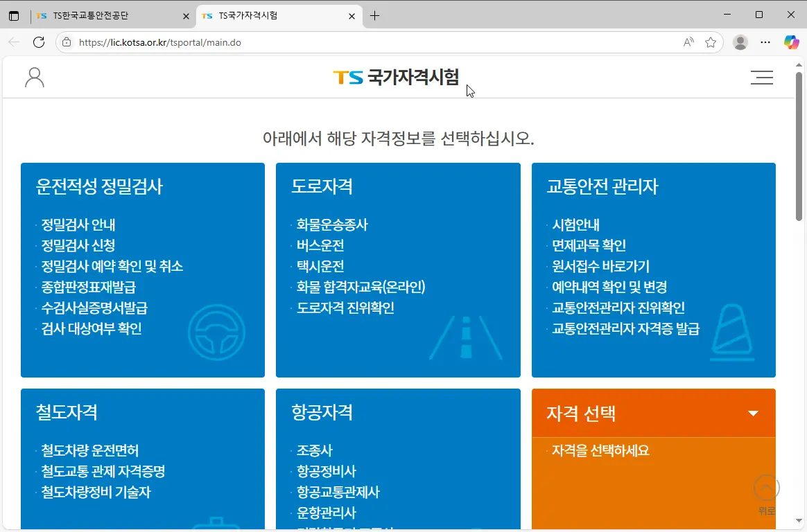Screen dimensions: 807x532
Task: Open the Edge settings ellipsis menu
Action: pyautogui.click(x=765, y=42)
